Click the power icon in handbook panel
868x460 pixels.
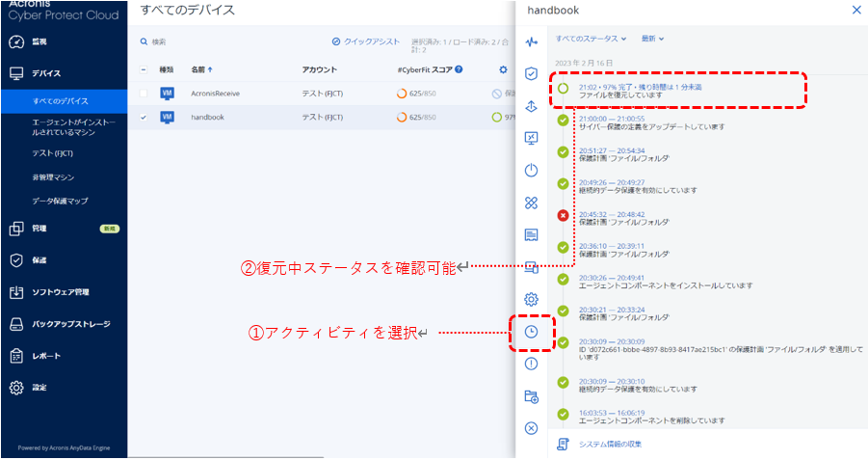(531, 171)
